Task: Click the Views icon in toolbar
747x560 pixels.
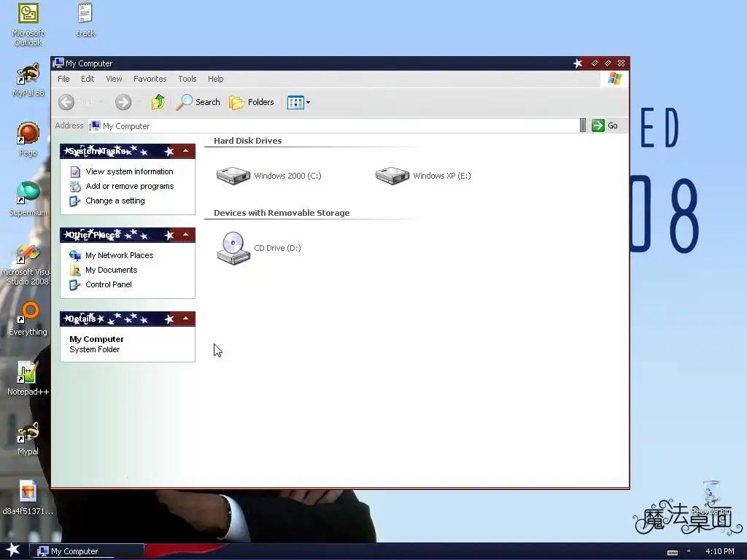Action: pos(295,102)
